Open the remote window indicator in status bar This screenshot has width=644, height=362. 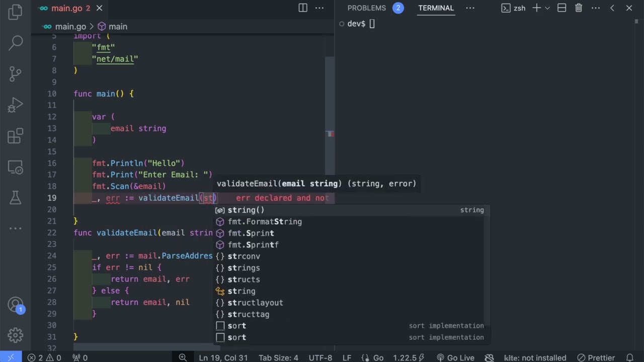pyautogui.click(x=11, y=357)
